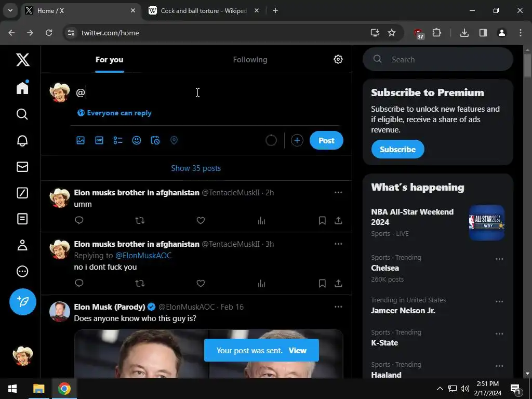Viewport: 532px width, 399px height.
Task: Change 'Everyone can reply' setting
Action: coord(114,113)
